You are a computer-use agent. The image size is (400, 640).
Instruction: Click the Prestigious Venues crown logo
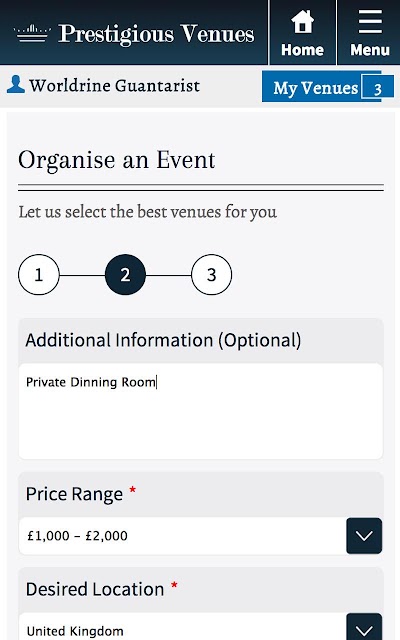click(32, 33)
